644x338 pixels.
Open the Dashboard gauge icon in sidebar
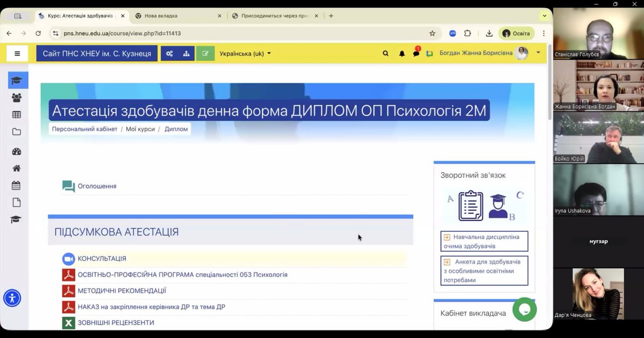point(17,152)
